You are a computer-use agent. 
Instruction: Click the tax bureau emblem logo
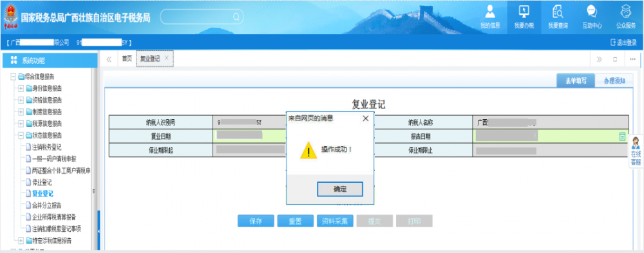coord(10,17)
